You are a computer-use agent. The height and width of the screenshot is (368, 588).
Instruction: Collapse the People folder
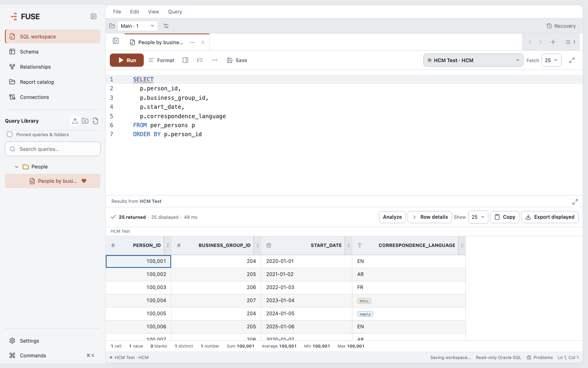tap(17, 167)
